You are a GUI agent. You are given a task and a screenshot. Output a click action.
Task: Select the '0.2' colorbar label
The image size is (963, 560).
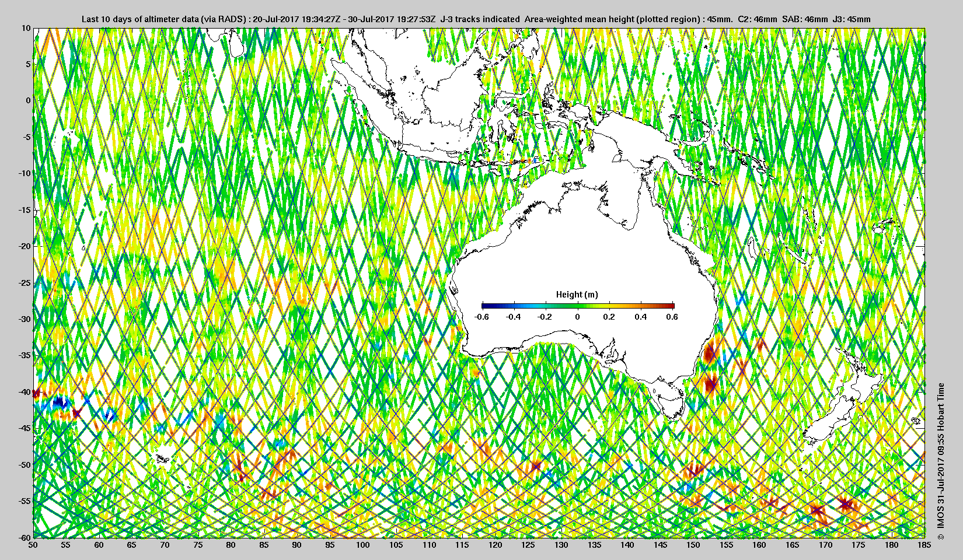click(x=609, y=317)
